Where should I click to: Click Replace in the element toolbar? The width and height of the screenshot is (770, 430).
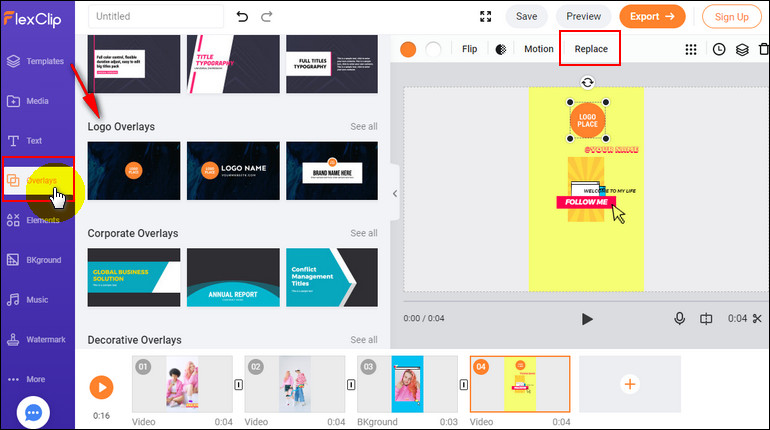[x=591, y=49]
